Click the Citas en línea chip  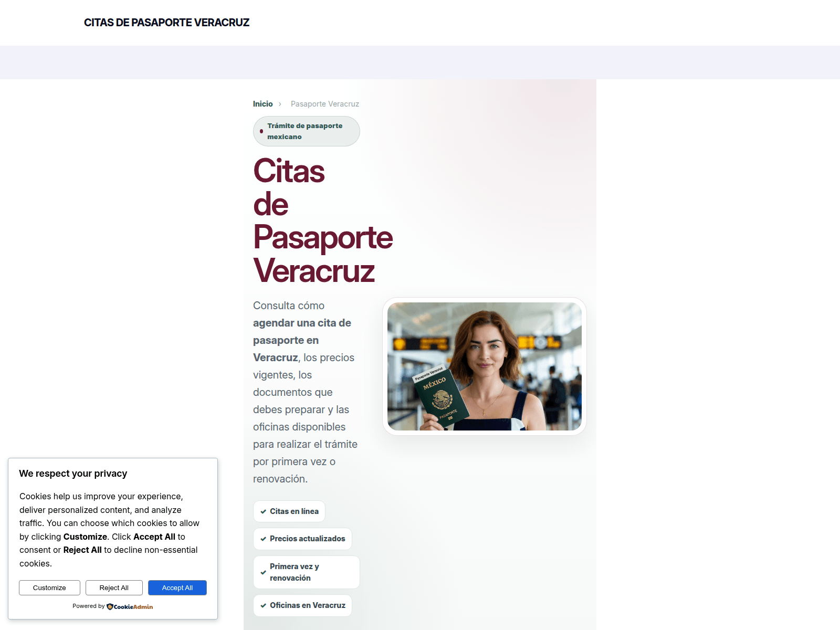coord(289,511)
